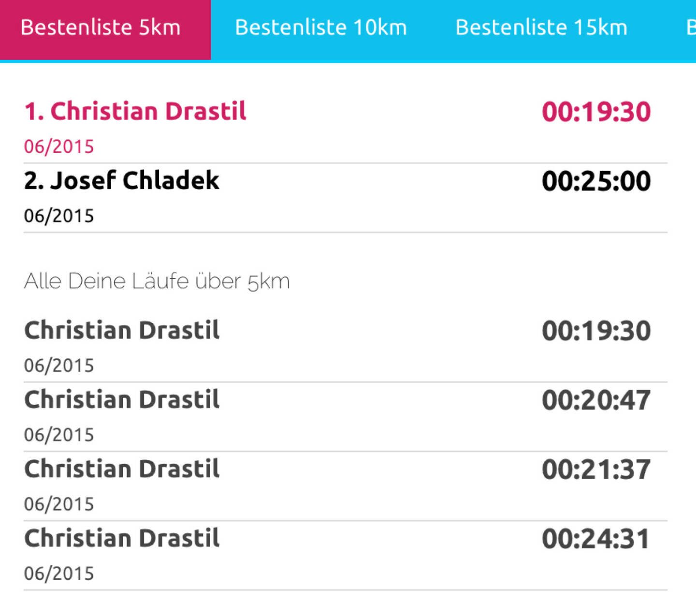Screen dimensions: 696x616
Task: Click the gray 00:19:30 run time
Action: point(596,331)
